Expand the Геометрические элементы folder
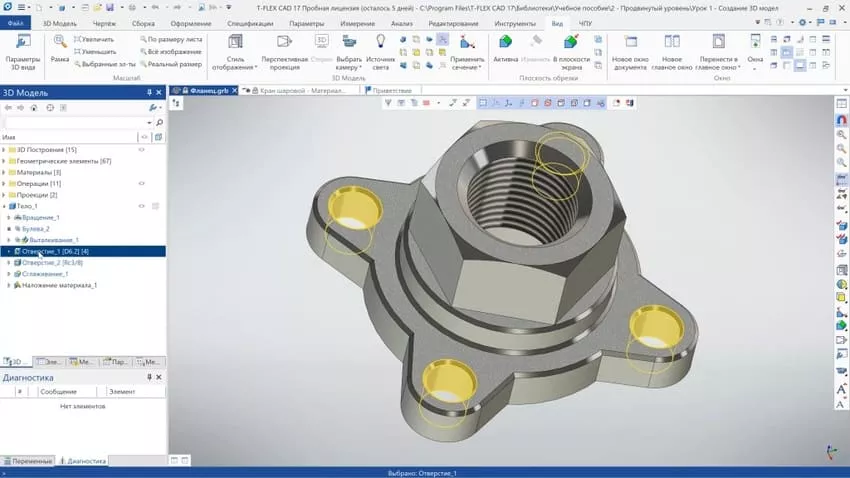 [x=4, y=161]
